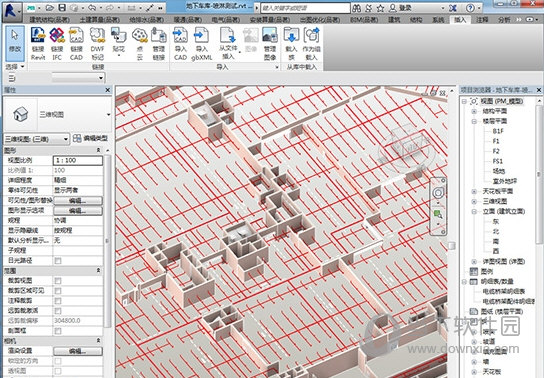Open the B1F floor plan
Viewport: 544px width, 378px height.
[x=498, y=131]
